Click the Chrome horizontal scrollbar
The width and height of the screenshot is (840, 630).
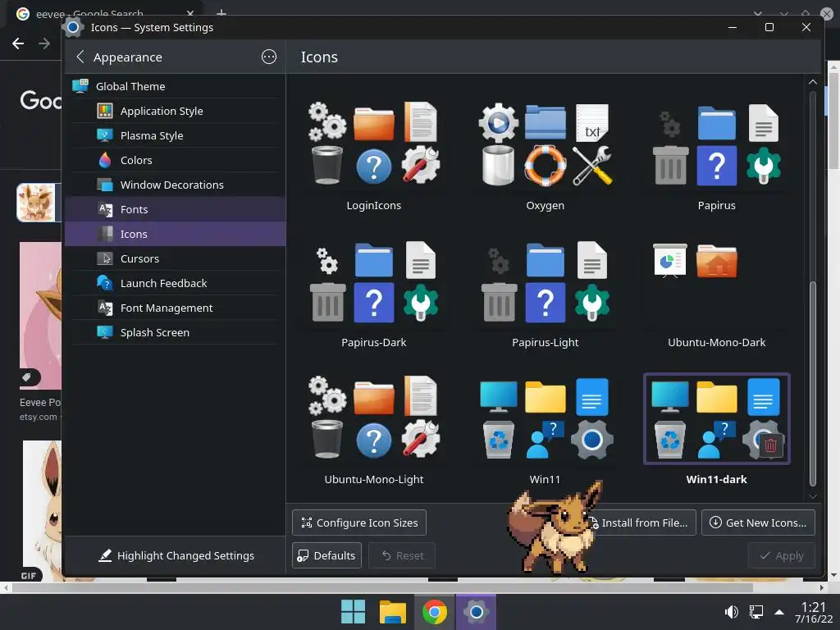tap(382, 587)
